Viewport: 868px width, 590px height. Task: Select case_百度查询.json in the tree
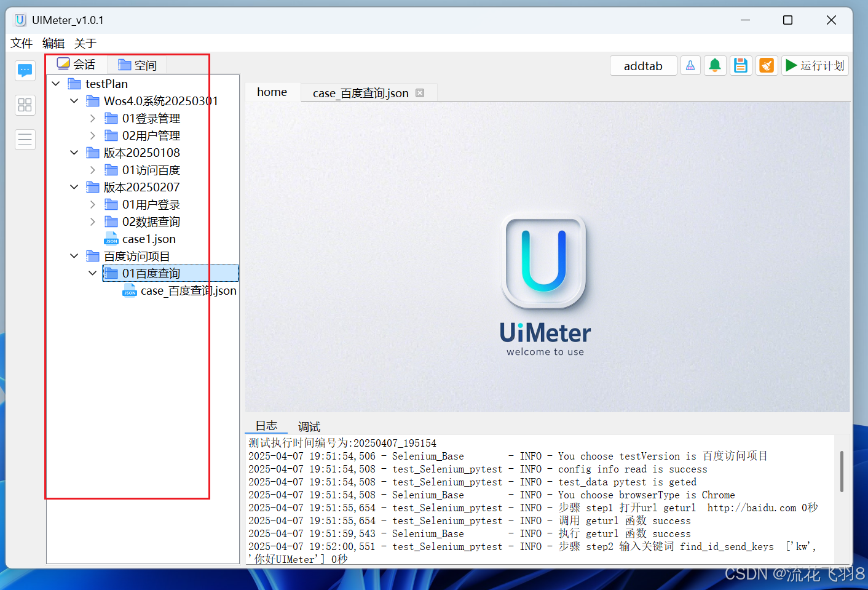coord(188,290)
